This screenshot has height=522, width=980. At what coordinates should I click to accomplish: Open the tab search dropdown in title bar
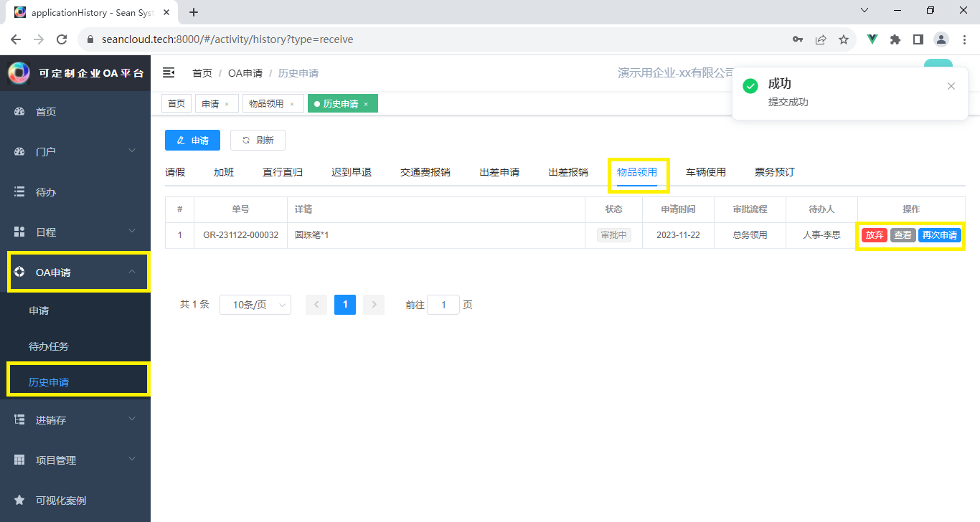click(x=864, y=11)
